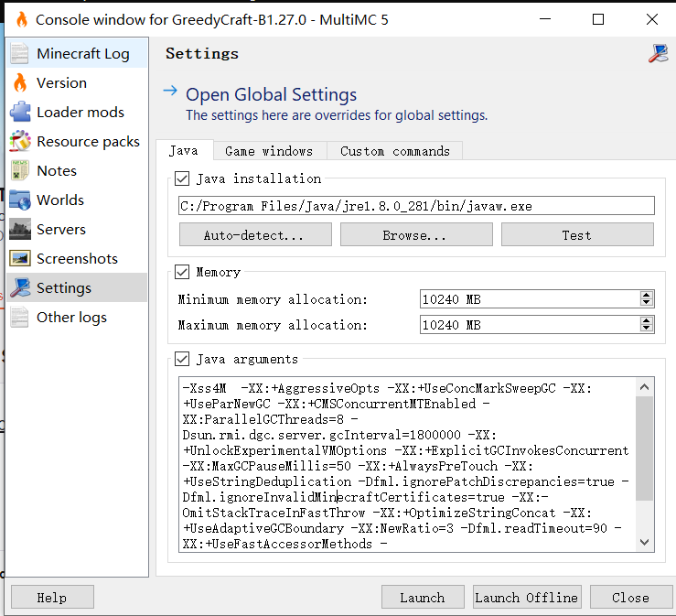Viewport: 676px width, 616px height.
Task: Click the Help button
Action: 52,598
